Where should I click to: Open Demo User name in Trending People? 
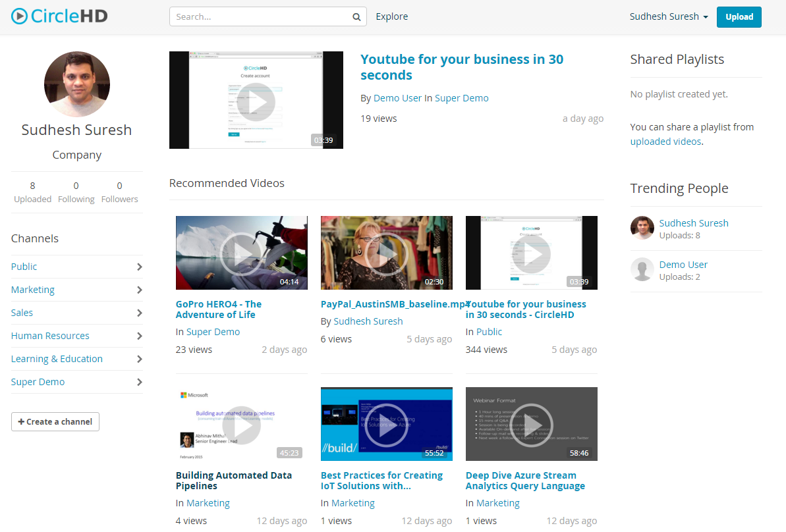click(683, 265)
